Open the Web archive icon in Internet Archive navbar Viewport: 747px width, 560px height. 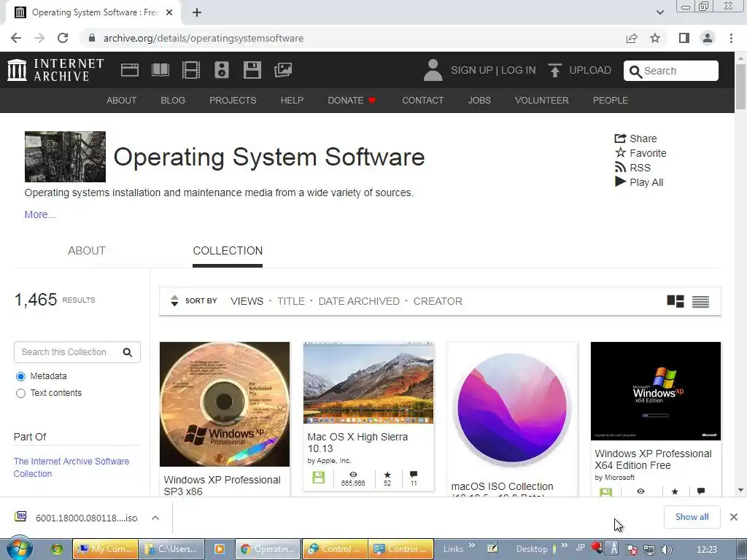click(130, 70)
